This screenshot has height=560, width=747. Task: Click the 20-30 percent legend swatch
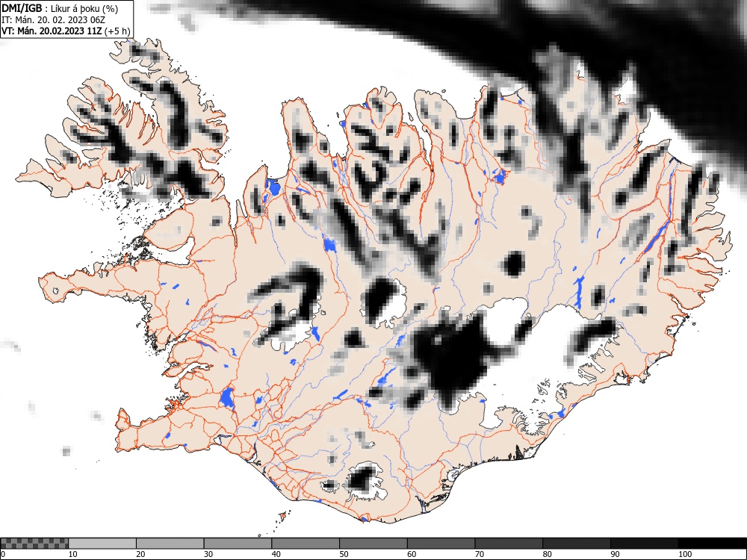coord(170,544)
